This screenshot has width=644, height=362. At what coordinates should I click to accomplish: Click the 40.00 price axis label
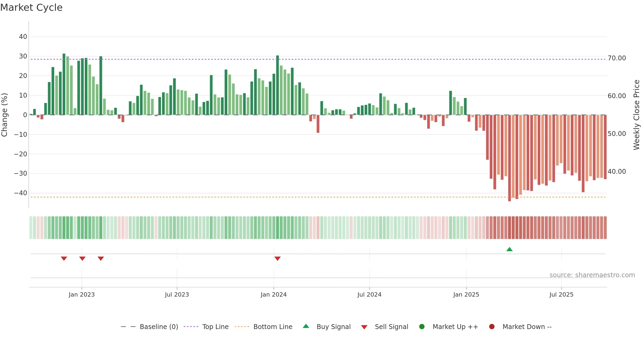click(617, 171)
